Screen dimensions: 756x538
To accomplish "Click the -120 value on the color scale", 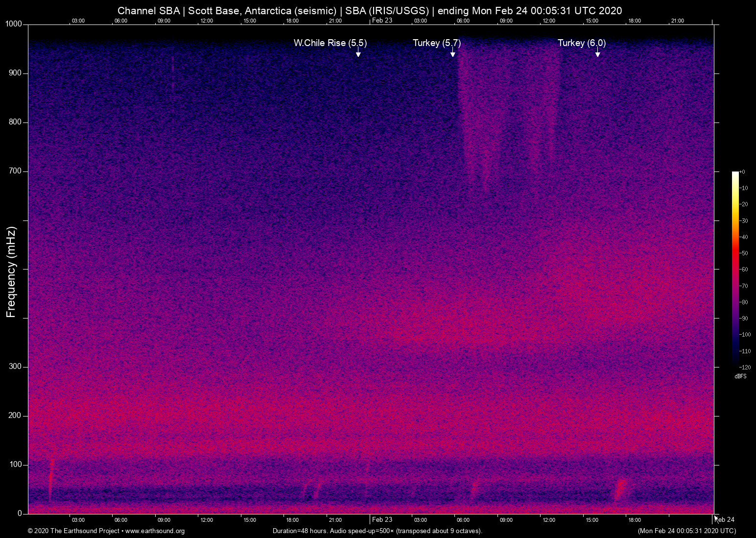I will [x=745, y=367].
